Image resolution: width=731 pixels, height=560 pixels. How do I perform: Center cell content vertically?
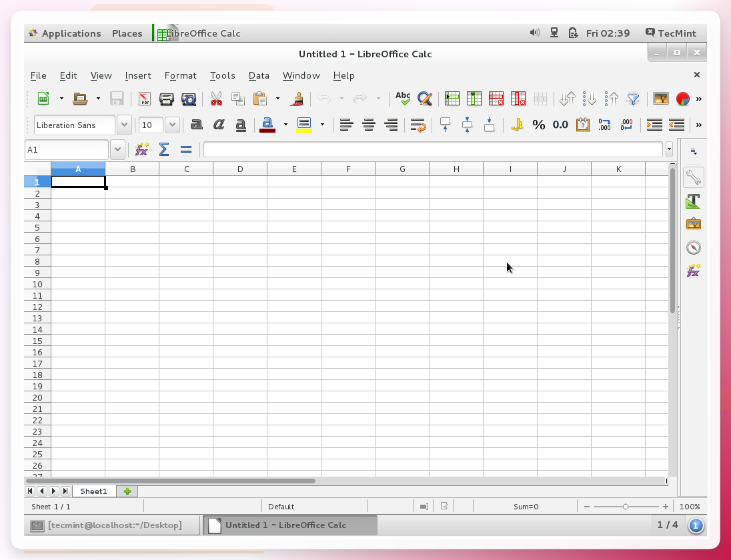tap(467, 125)
